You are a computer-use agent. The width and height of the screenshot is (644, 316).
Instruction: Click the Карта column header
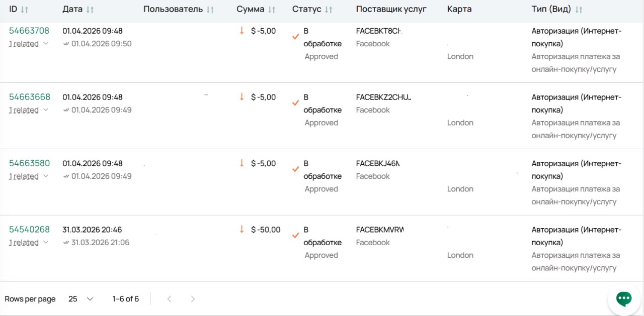click(x=459, y=10)
